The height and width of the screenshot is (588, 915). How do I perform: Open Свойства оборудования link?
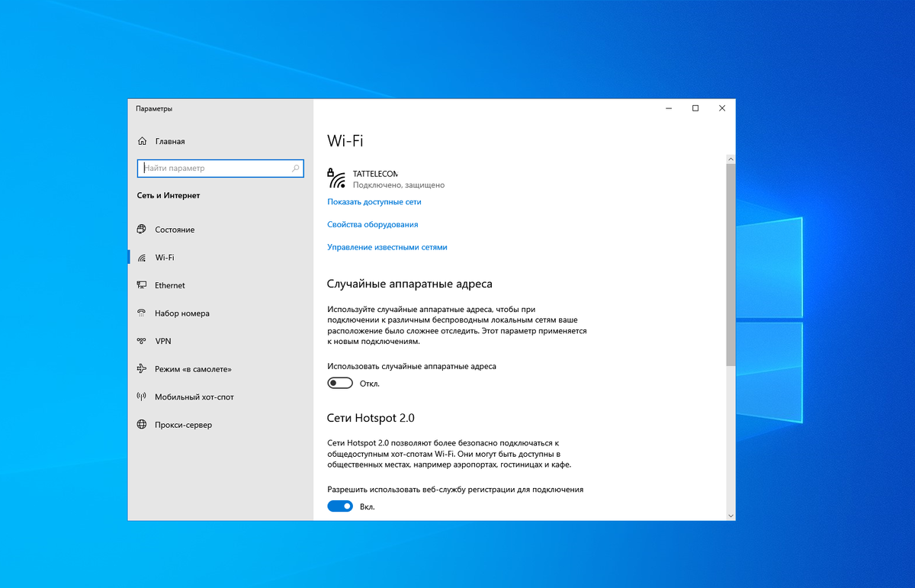tap(373, 224)
